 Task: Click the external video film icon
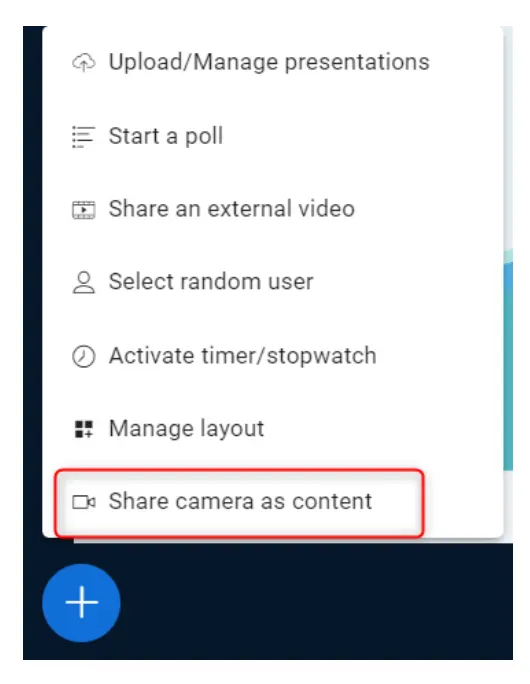click(83, 210)
